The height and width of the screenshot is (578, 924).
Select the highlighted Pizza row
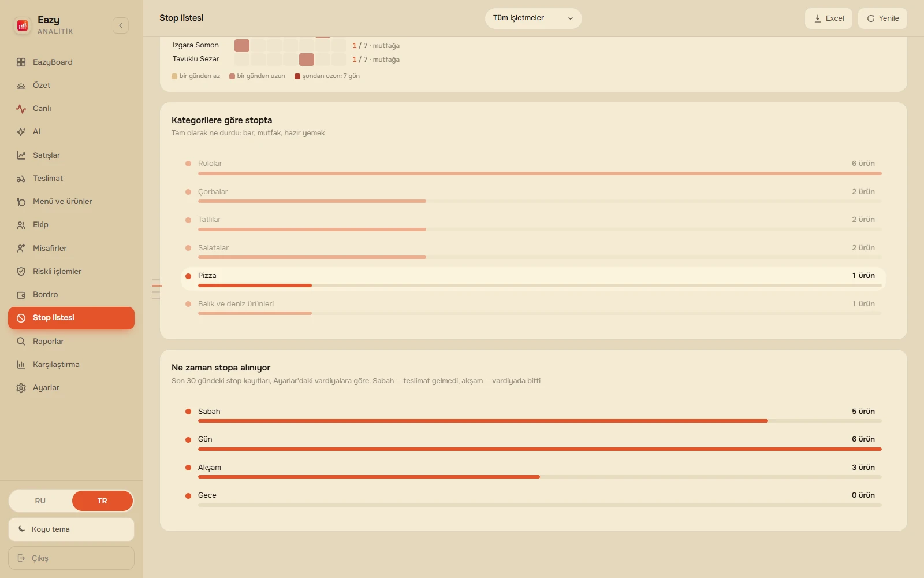point(533,279)
